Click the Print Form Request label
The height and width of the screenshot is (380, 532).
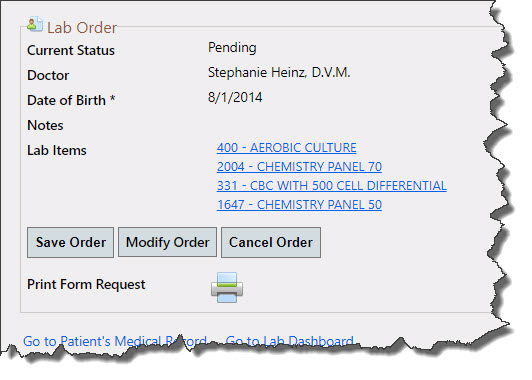tap(86, 284)
